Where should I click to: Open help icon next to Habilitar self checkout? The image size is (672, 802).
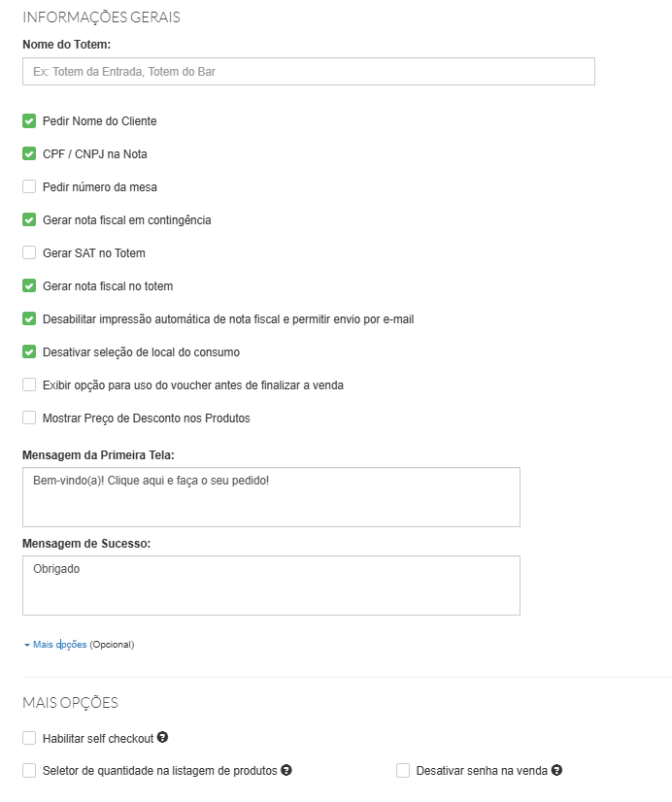[x=162, y=737]
